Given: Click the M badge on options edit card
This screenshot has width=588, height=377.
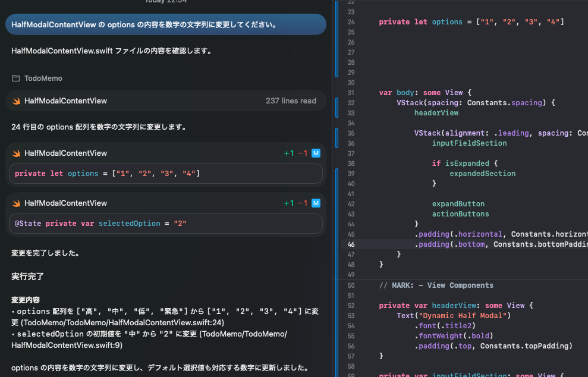Looking at the screenshot, I should (x=316, y=153).
